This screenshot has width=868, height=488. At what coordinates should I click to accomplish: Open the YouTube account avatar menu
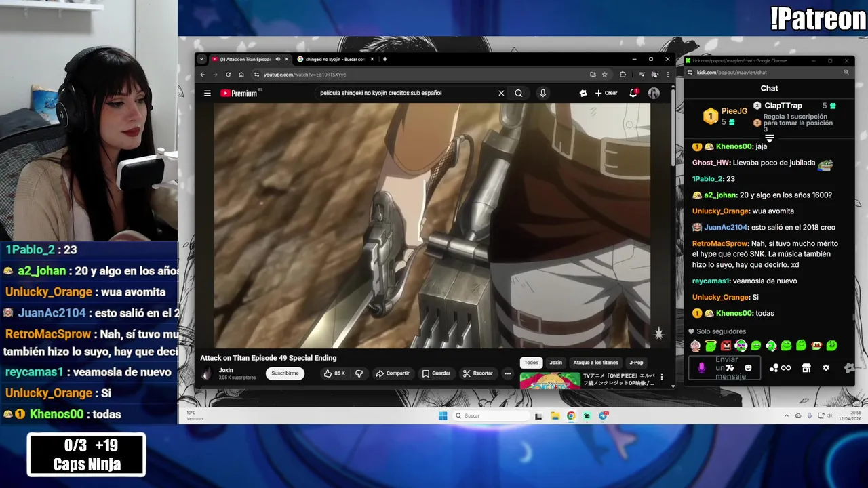tap(654, 93)
